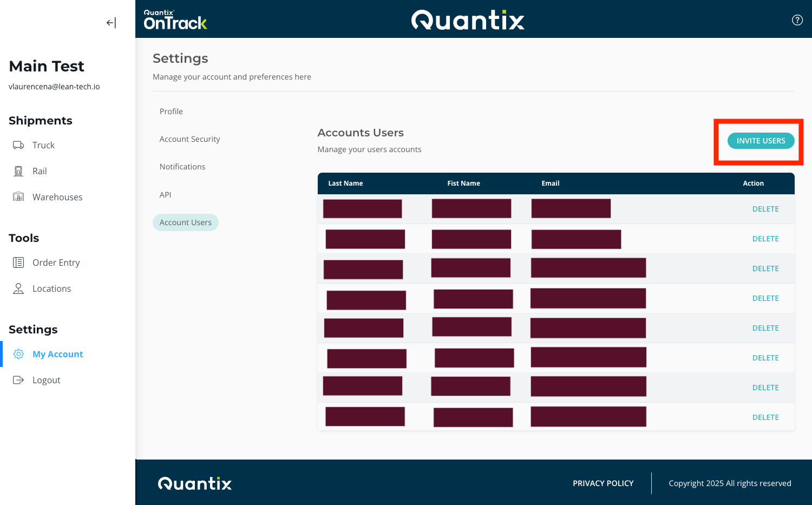
Task: Open the API settings tab
Action: tap(165, 195)
